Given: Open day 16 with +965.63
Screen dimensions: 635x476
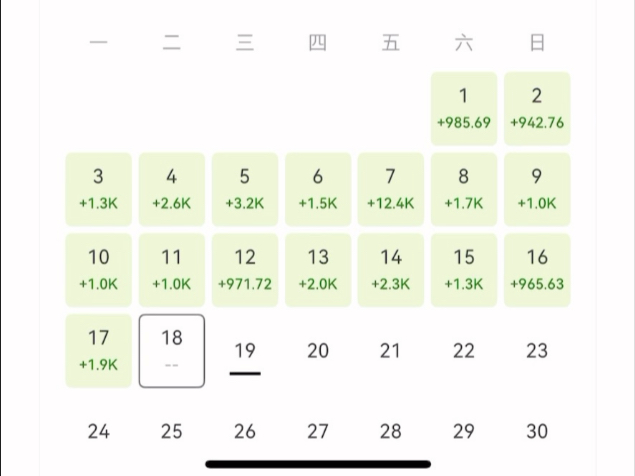Looking at the screenshot, I should (x=537, y=270).
